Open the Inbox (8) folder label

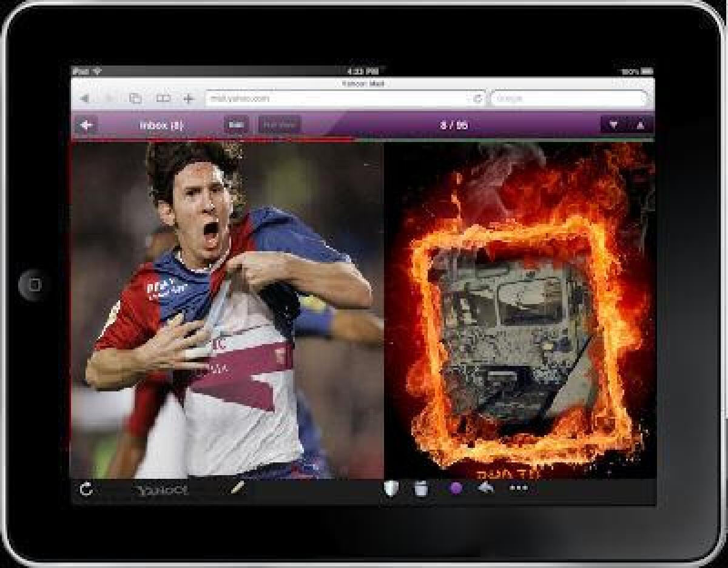click(161, 126)
